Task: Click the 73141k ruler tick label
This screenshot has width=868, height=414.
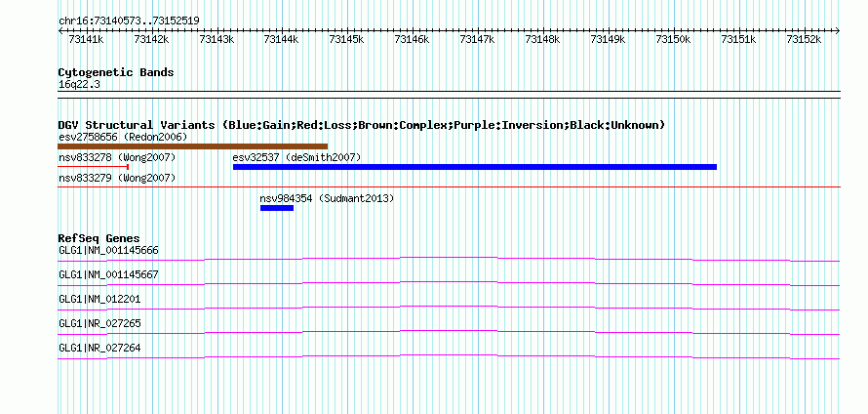Action: tap(85, 39)
